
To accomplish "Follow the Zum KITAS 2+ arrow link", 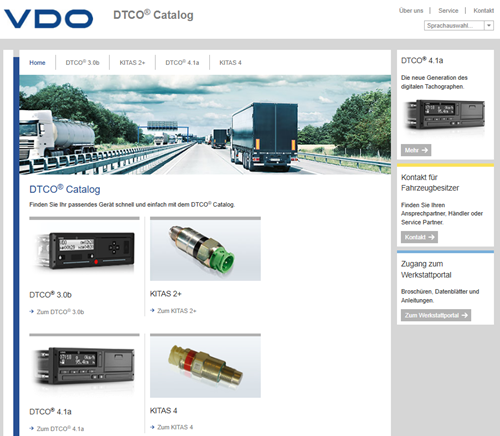I will click(173, 311).
